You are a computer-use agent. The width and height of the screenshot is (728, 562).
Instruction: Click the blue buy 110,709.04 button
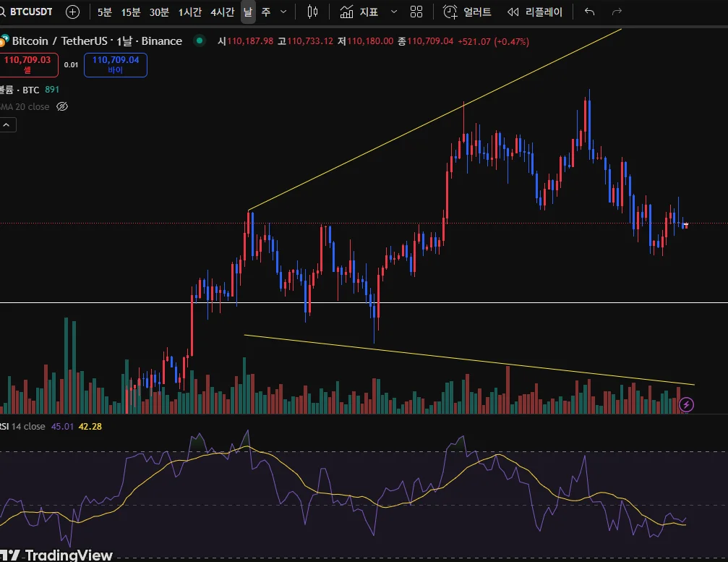click(x=116, y=64)
